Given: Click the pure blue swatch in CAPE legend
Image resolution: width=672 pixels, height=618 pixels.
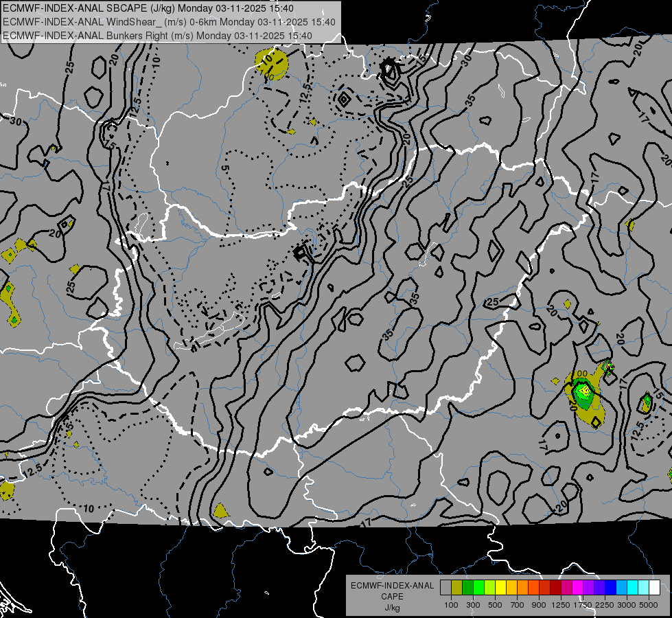Looking at the screenshot, I should [x=610, y=588].
